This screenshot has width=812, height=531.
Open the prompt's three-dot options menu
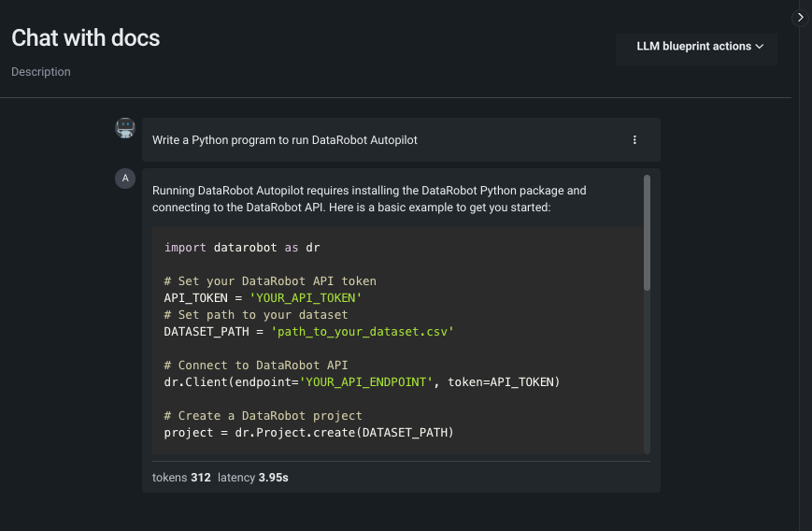[x=634, y=140]
